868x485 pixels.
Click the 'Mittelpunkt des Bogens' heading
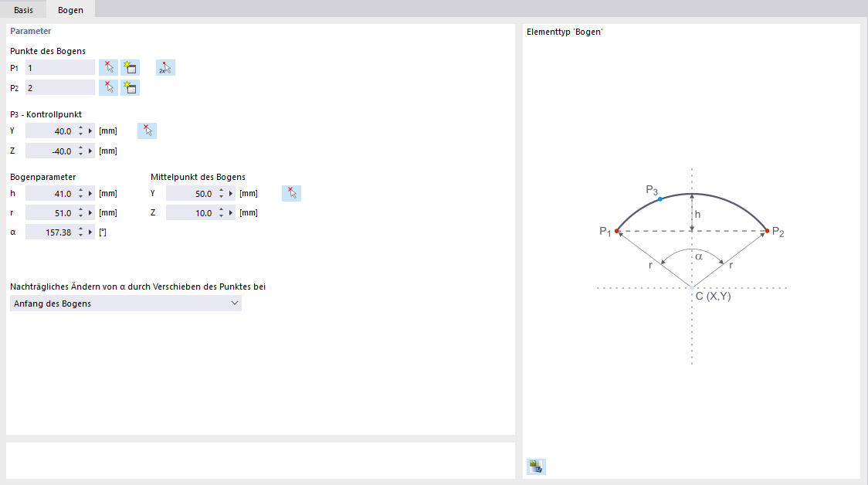(198, 177)
